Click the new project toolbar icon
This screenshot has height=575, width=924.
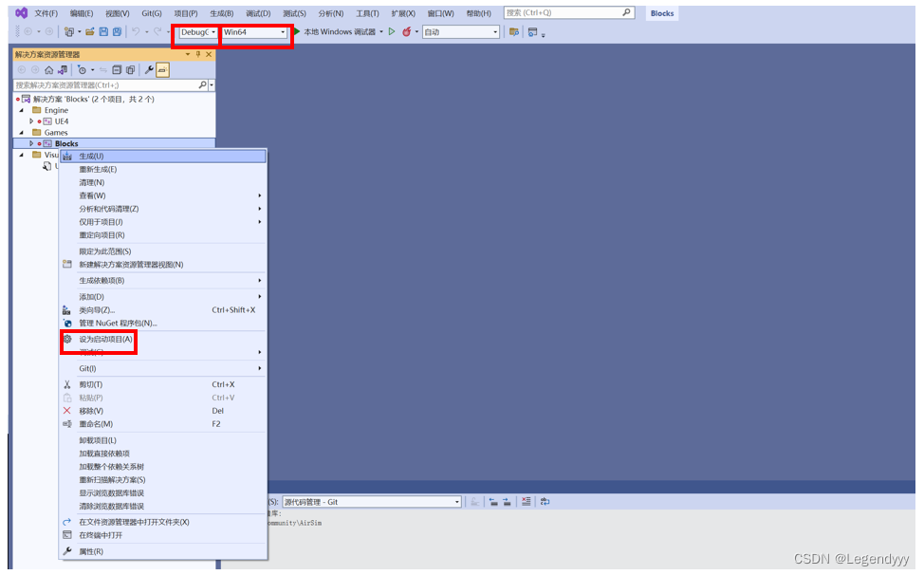(x=69, y=32)
